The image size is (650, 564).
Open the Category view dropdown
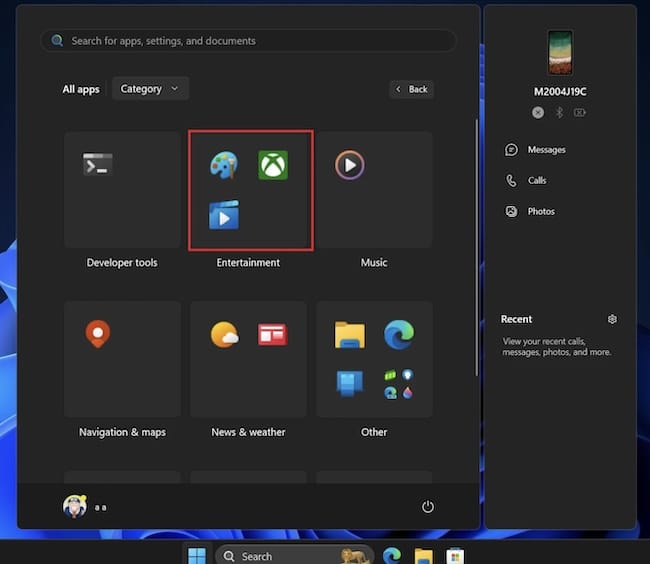(x=150, y=89)
